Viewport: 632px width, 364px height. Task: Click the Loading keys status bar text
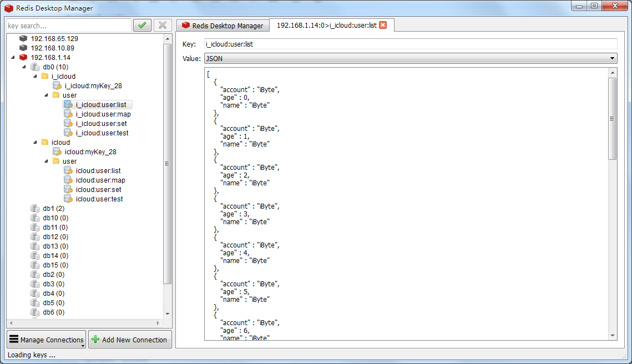(32, 355)
